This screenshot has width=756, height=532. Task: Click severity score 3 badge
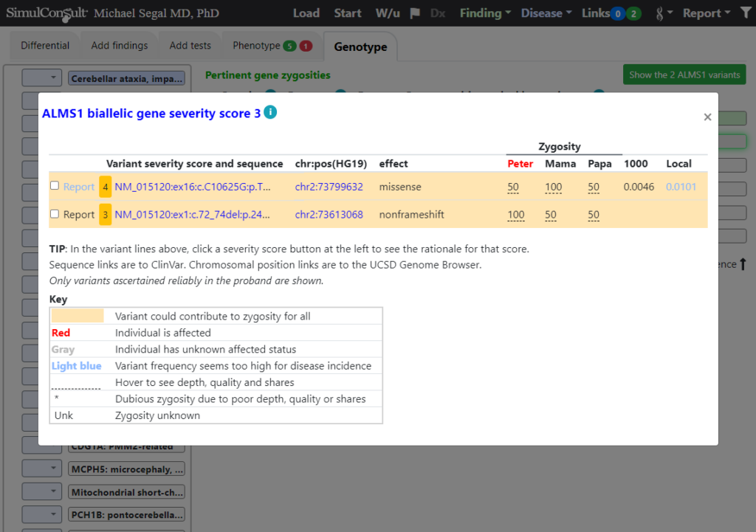[x=106, y=215]
